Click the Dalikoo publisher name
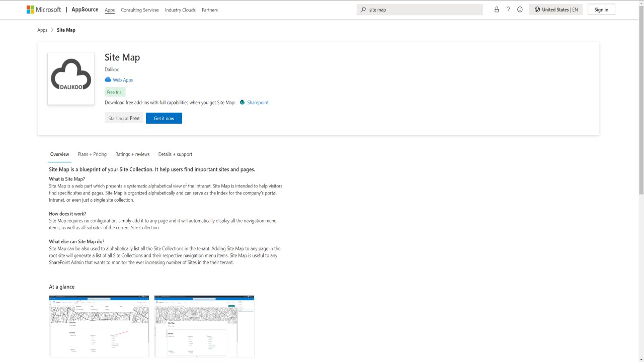 [x=112, y=69]
